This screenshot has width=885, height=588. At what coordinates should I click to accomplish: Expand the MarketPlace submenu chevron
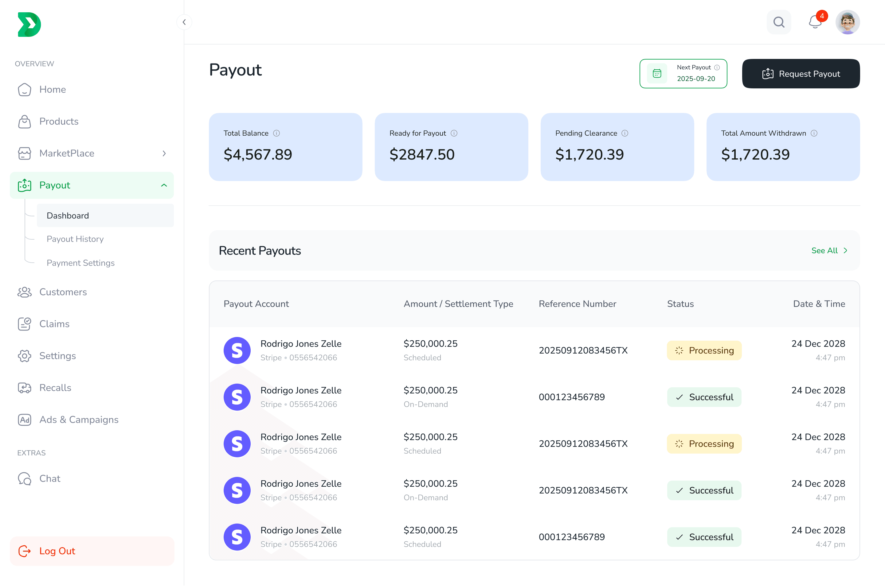coord(164,153)
